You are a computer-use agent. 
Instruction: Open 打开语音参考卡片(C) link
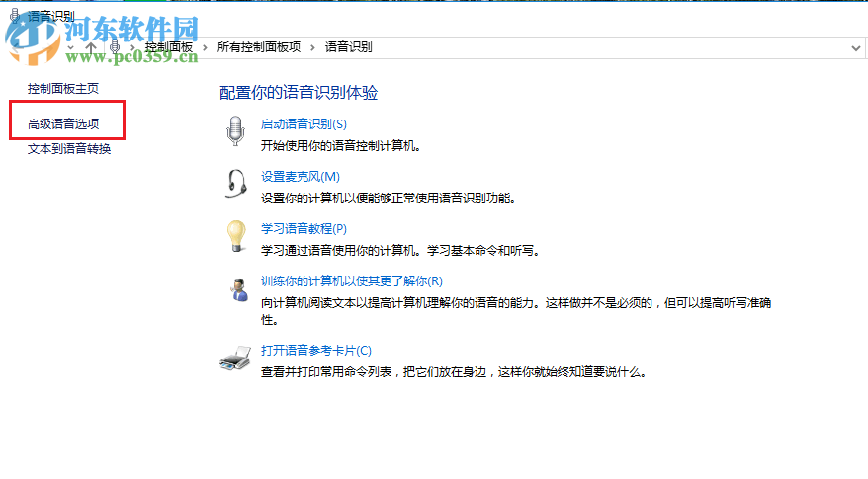tap(316, 351)
